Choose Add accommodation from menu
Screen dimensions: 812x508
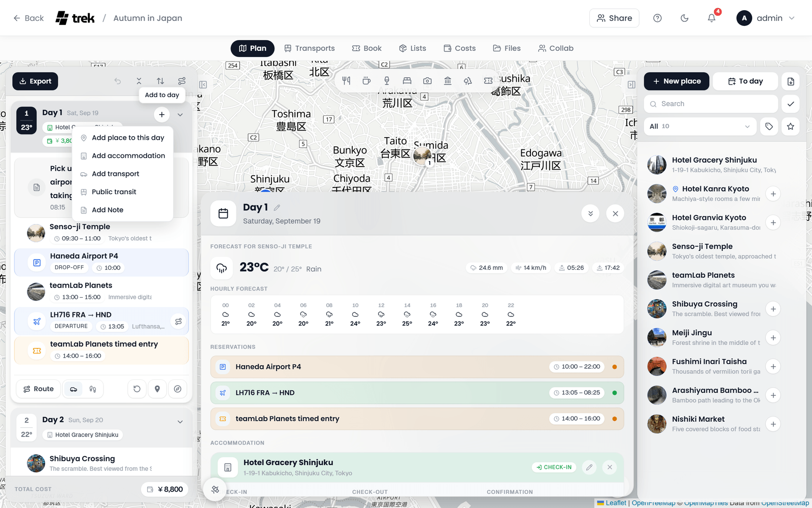pyautogui.click(x=123, y=156)
